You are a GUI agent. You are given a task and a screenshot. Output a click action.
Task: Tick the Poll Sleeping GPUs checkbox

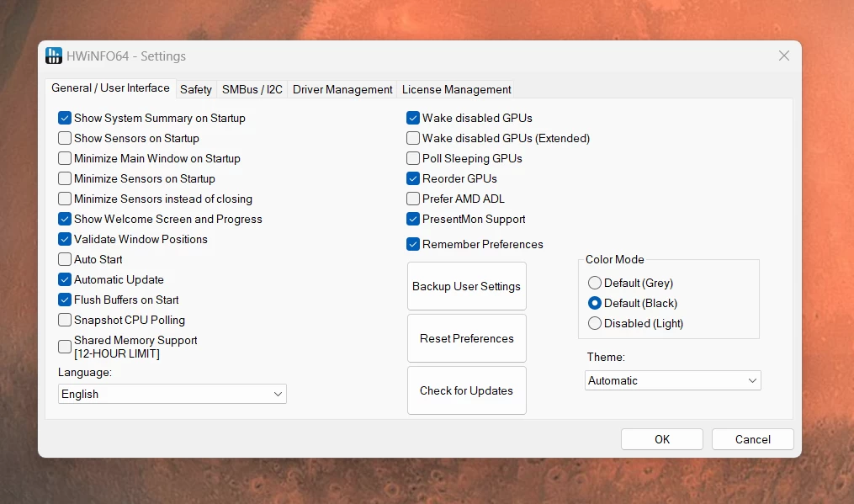(413, 158)
